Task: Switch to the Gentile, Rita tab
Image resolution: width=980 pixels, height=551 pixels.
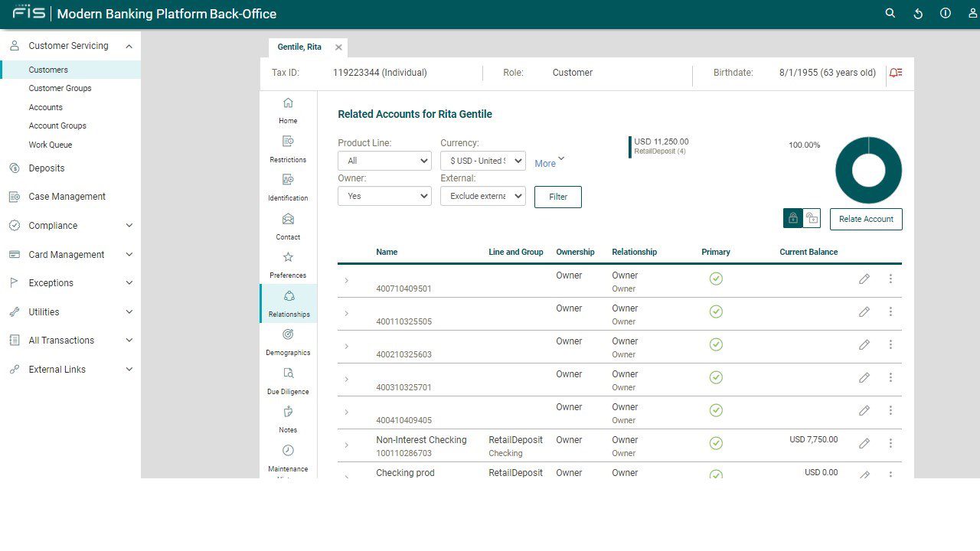Action: (x=299, y=47)
